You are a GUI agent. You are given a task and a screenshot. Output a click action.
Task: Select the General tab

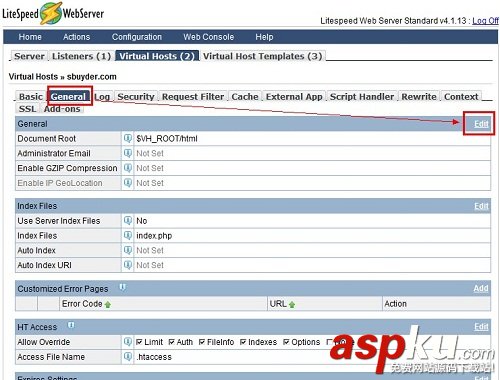(68, 97)
